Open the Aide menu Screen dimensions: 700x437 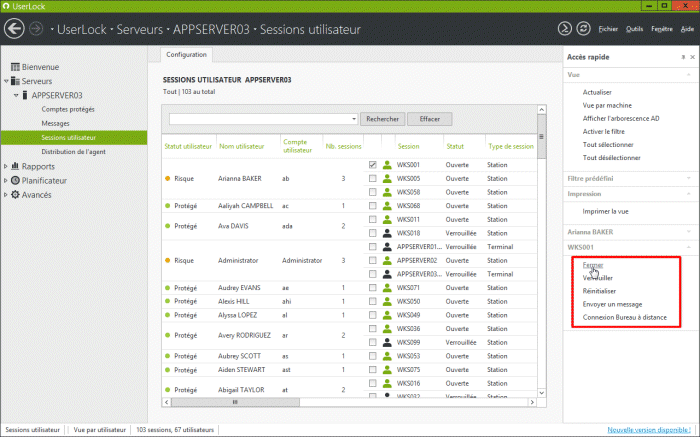(x=688, y=29)
